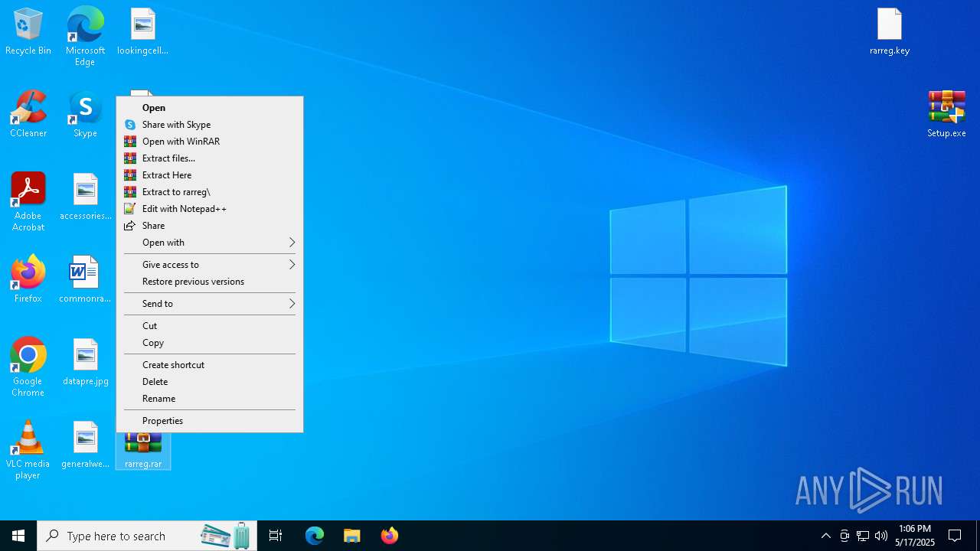Choose Restore previous versions

210,282
